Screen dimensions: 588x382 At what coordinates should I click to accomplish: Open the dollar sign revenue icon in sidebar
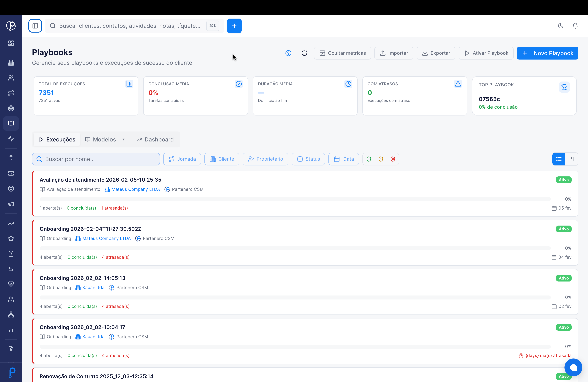coord(11,269)
